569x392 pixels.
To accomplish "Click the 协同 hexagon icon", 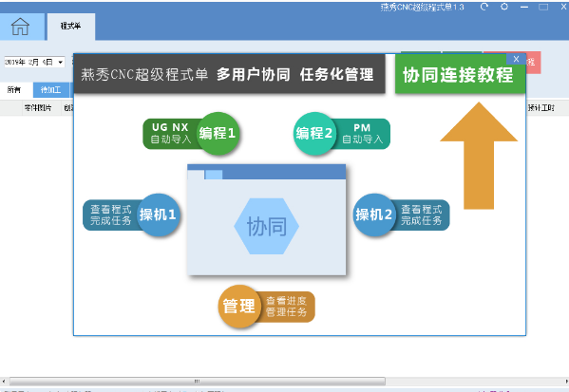I will 266,226.
